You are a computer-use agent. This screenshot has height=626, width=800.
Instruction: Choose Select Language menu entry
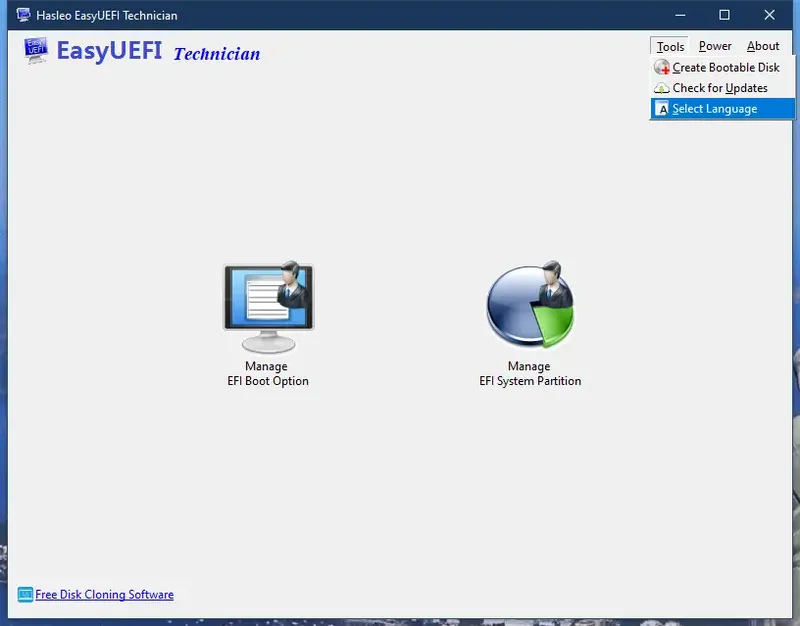(722, 109)
